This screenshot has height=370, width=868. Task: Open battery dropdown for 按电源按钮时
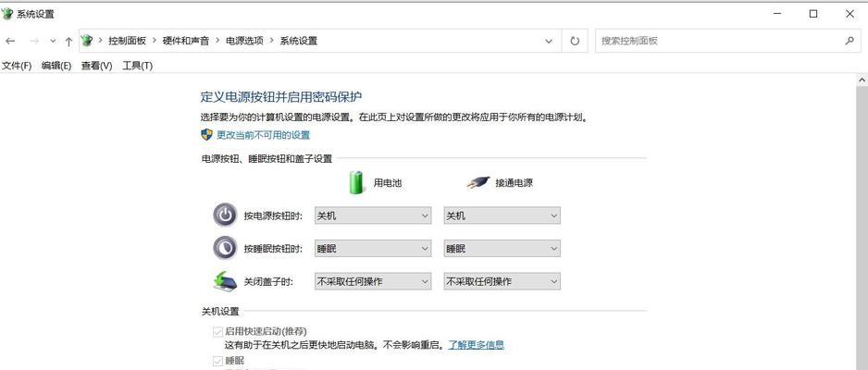tap(373, 216)
